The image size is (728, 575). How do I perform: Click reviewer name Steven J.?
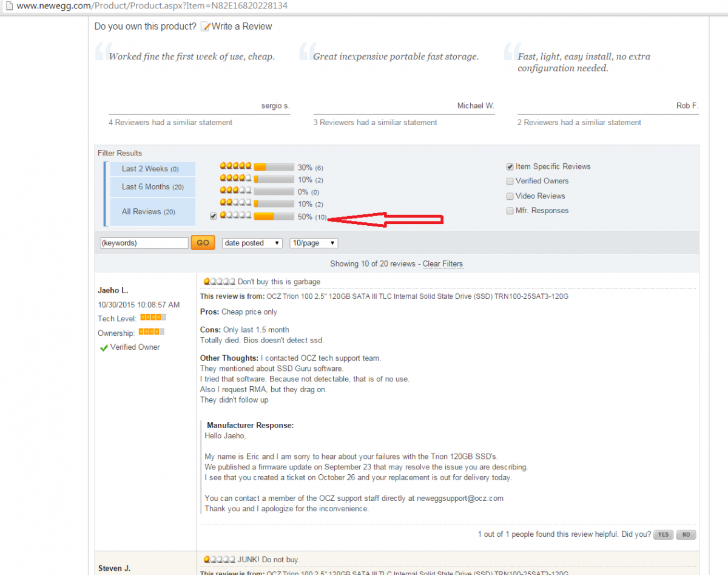point(114,569)
